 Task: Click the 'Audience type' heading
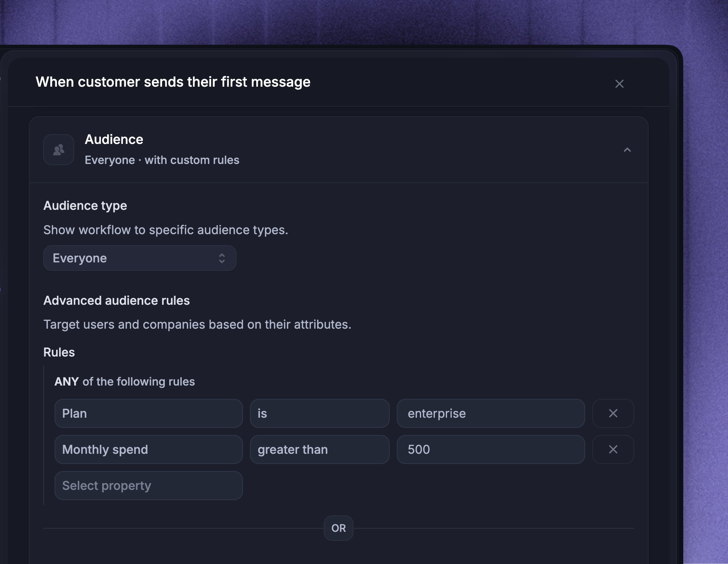point(85,206)
